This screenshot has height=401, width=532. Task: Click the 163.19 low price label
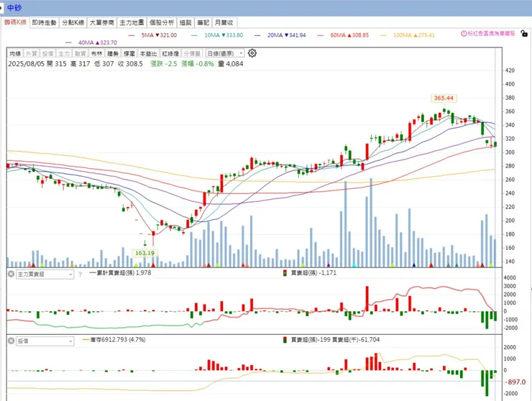tap(145, 253)
